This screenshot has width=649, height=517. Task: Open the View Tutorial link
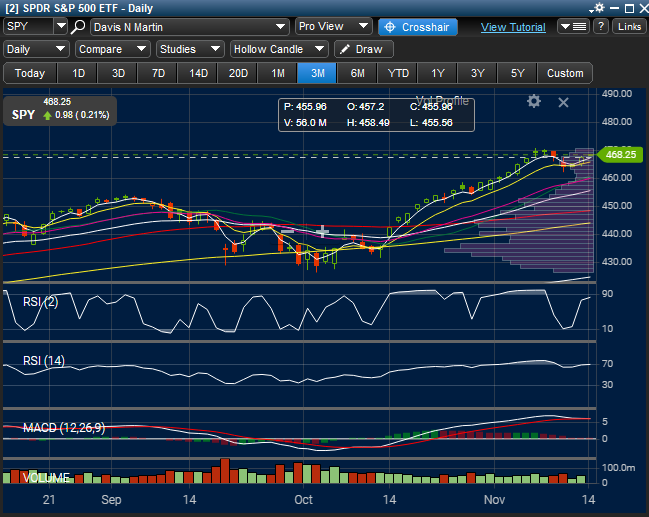pyautogui.click(x=513, y=27)
